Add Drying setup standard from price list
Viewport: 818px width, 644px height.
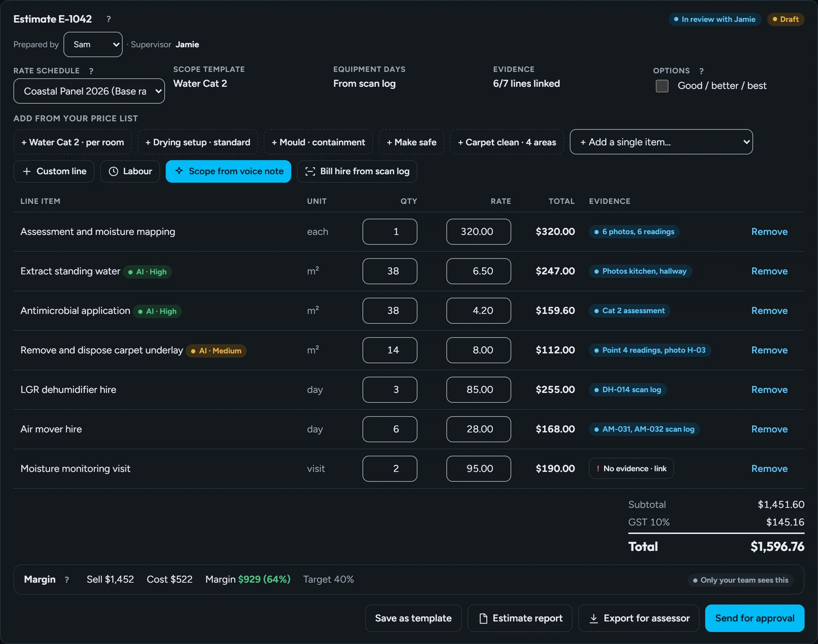tap(197, 142)
